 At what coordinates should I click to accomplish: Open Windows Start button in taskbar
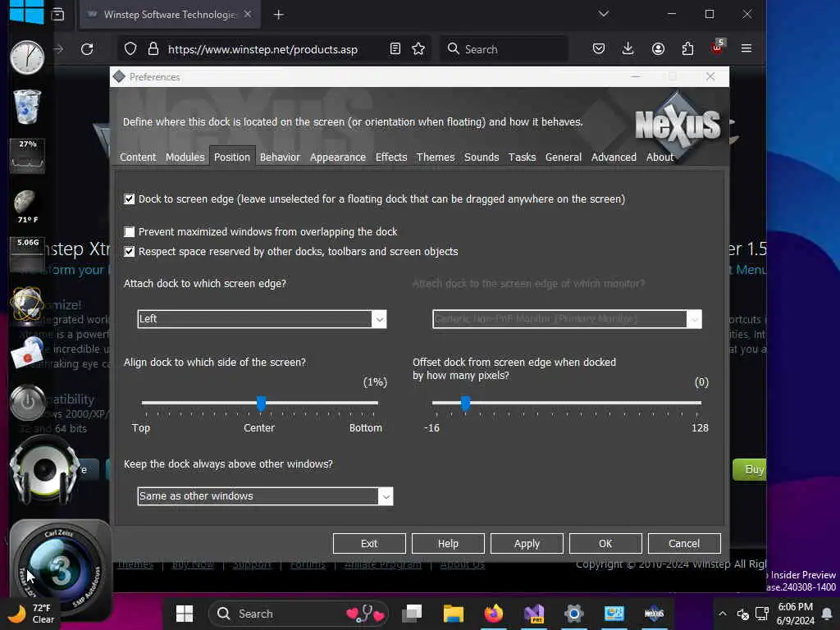coord(185,614)
